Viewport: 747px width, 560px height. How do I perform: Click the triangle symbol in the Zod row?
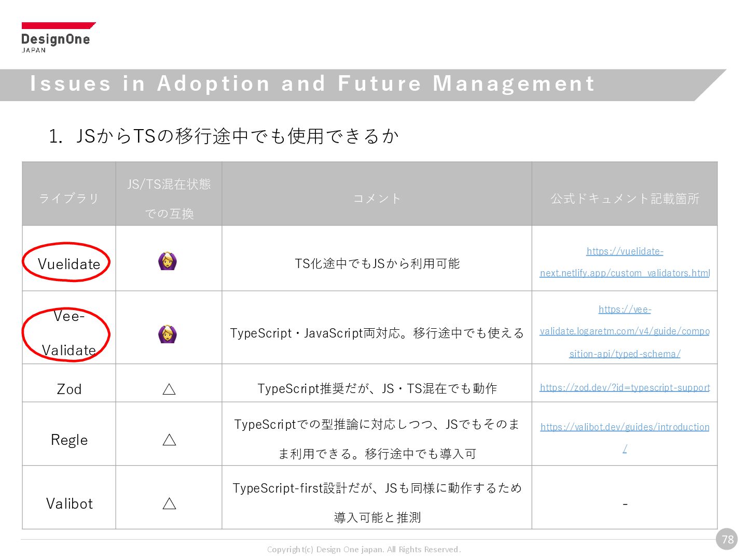pyautogui.click(x=169, y=389)
